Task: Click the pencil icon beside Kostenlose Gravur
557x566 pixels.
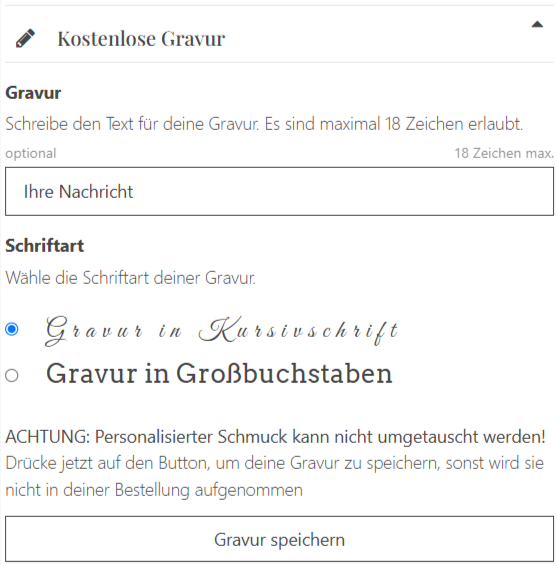Action: coord(25,38)
